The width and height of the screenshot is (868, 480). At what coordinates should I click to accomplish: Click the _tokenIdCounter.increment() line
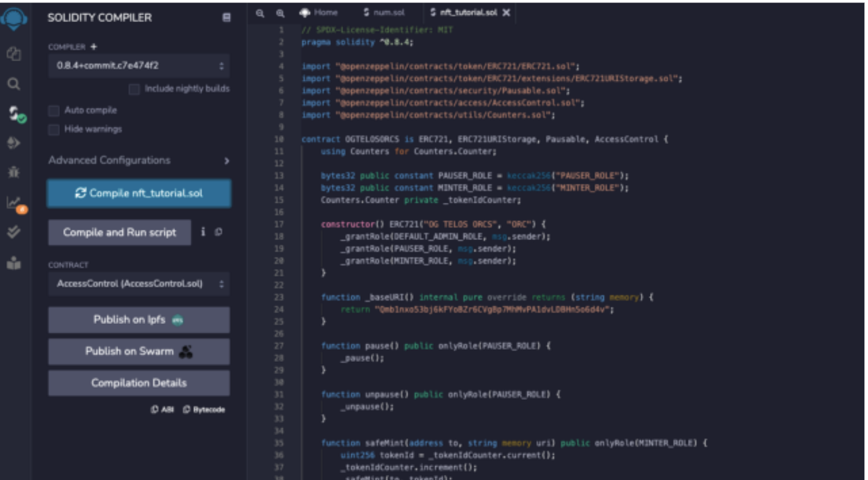[409, 468]
